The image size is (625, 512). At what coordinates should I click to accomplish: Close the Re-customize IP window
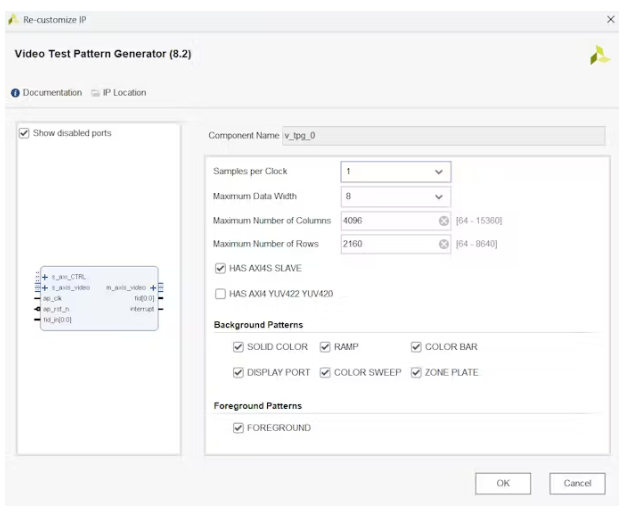611,19
